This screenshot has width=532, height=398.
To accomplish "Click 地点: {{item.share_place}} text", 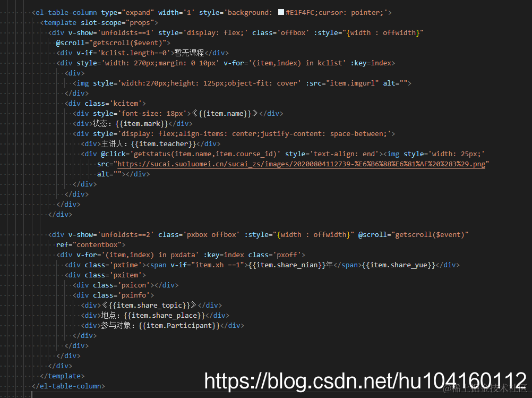I will pyautogui.click(x=153, y=316).
